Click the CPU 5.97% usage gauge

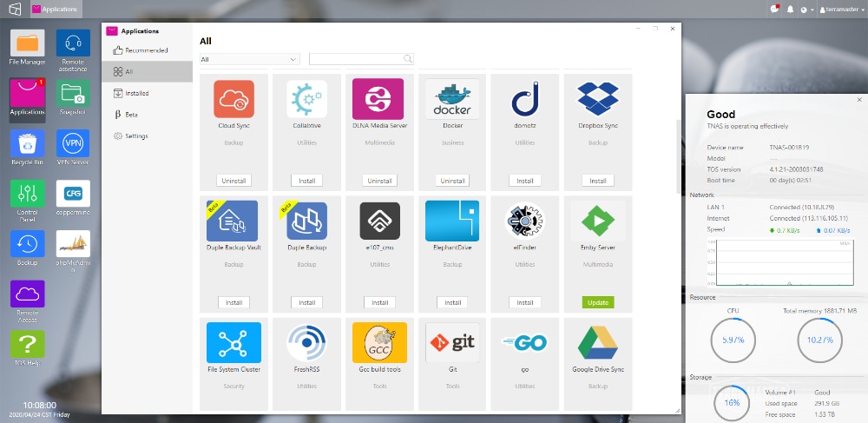[x=733, y=340]
